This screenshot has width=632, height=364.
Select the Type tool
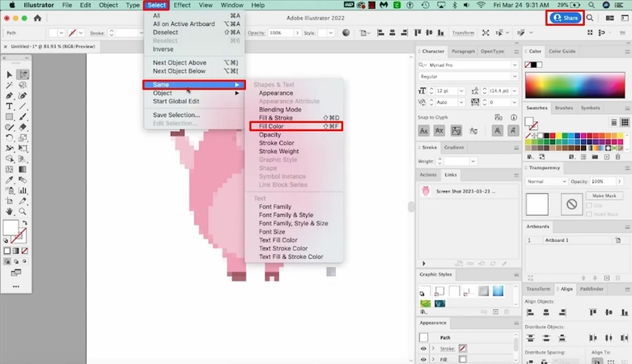coord(9,107)
